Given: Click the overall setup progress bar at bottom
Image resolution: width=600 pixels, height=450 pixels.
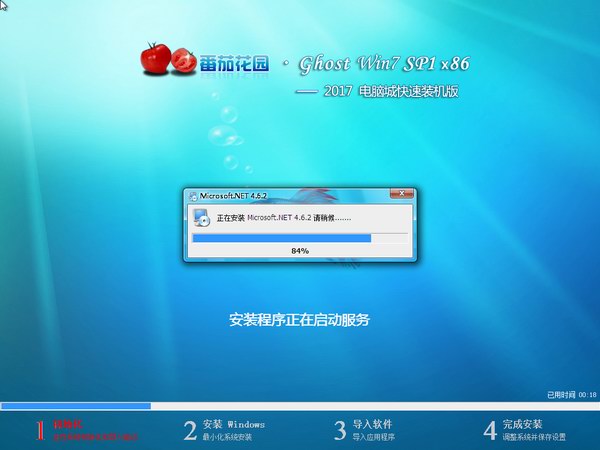Looking at the screenshot, I should [x=300, y=406].
